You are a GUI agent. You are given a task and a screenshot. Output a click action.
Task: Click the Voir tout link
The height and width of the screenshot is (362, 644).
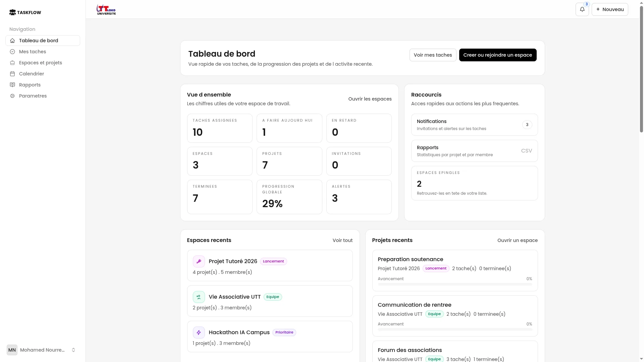tap(342, 240)
